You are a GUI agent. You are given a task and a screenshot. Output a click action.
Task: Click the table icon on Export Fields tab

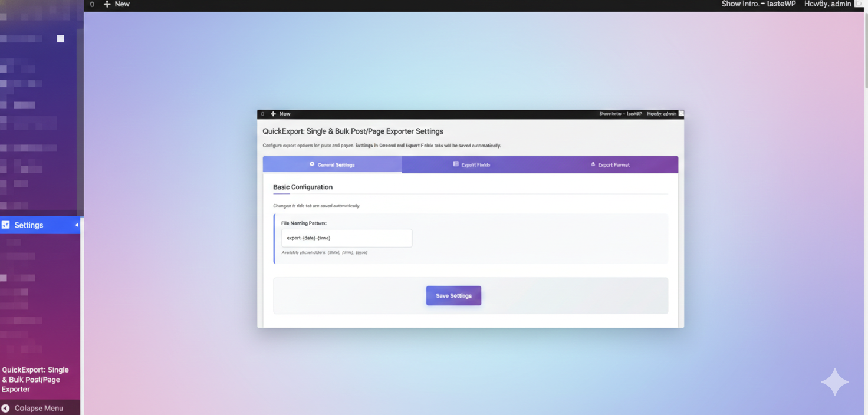click(x=456, y=164)
